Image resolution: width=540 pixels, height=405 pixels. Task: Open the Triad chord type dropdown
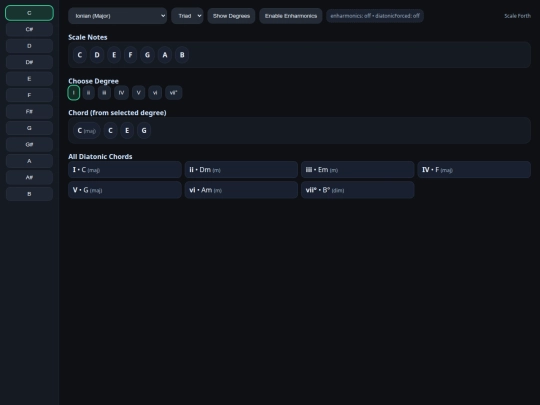[187, 16]
